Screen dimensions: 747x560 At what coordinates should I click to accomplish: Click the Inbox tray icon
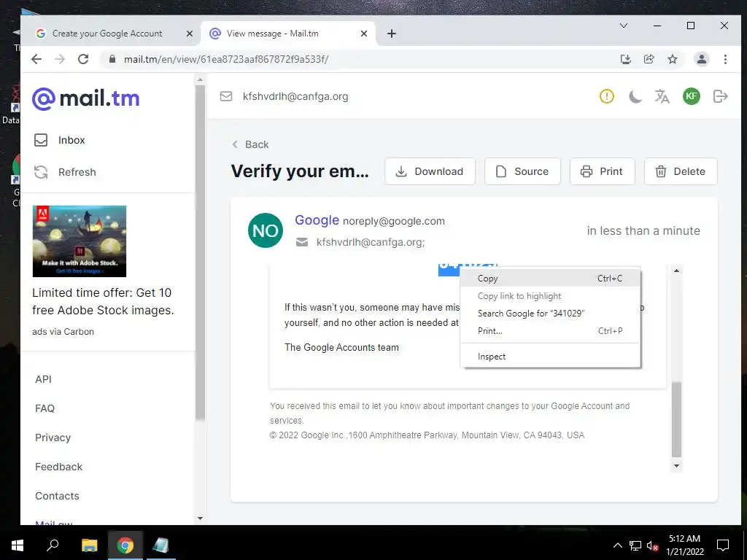41,140
